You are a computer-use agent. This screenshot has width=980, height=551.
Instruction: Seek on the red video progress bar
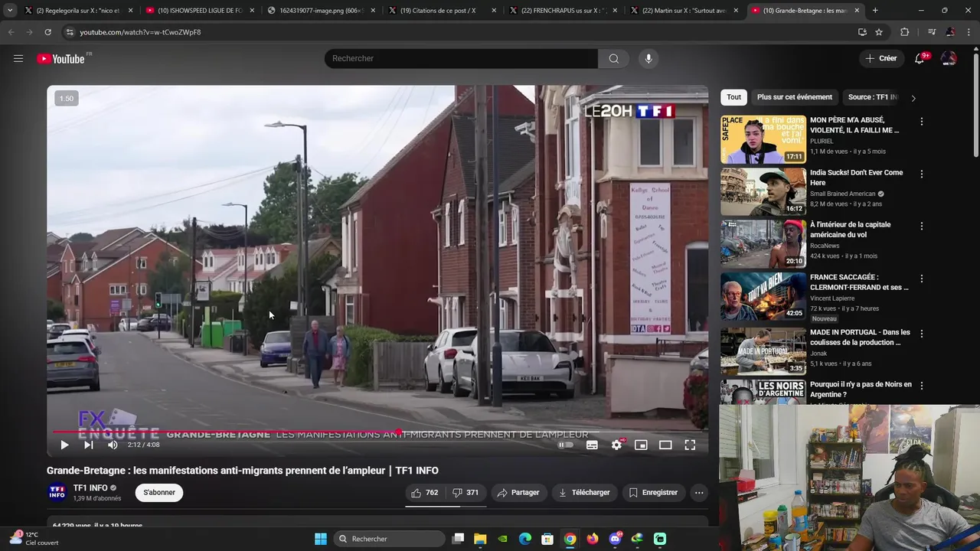pyautogui.click(x=377, y=432)
